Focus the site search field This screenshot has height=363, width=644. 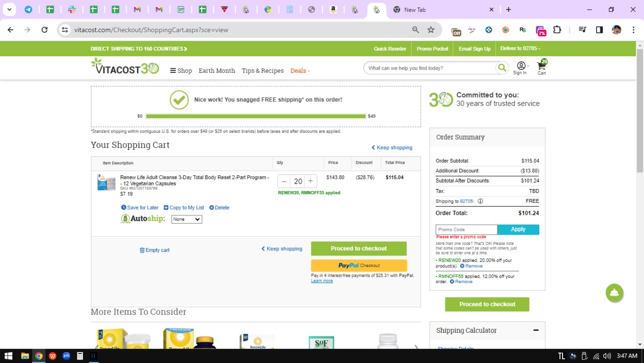(430, 68)
